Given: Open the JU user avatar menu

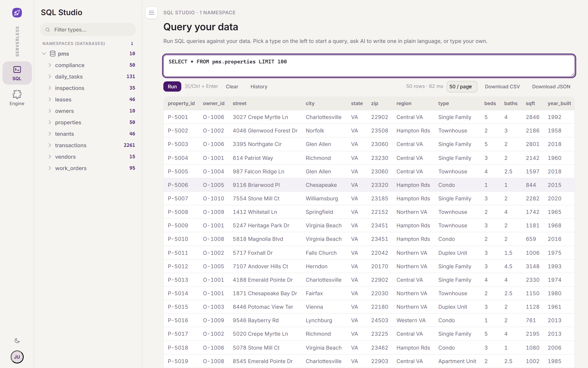Looking at the screenshot, I should coord(17,357).
